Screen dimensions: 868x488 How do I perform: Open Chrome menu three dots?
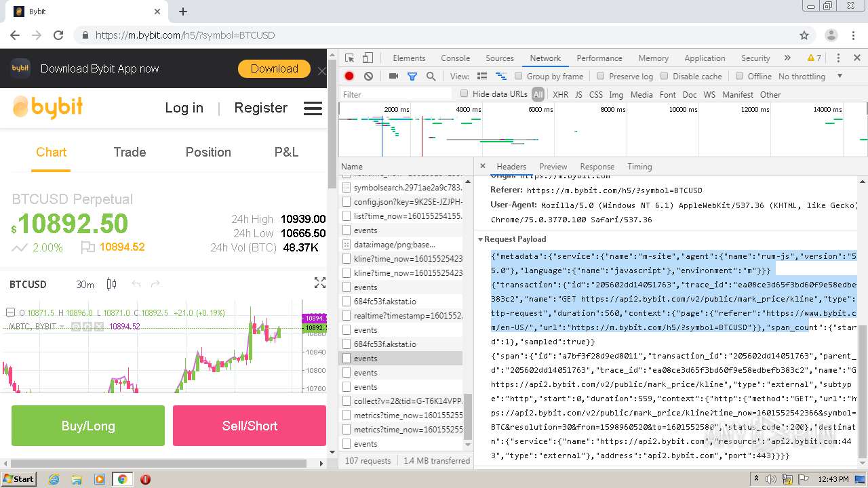pos(854,35)
